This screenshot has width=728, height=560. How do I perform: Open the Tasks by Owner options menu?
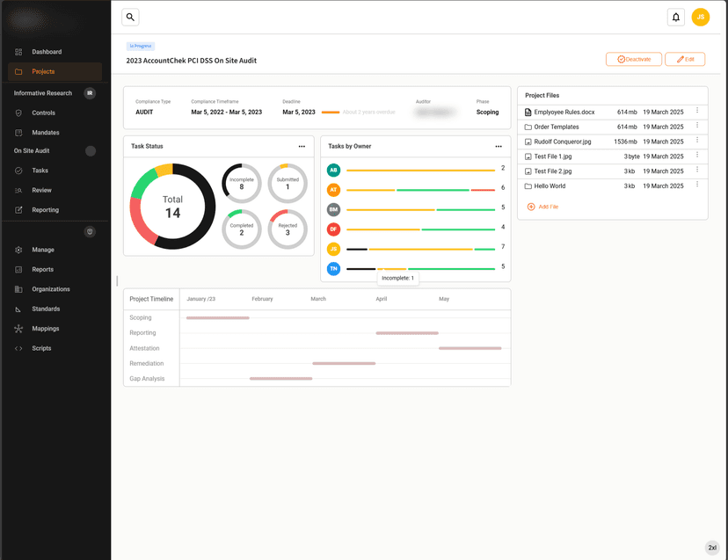tap(499, 147)
